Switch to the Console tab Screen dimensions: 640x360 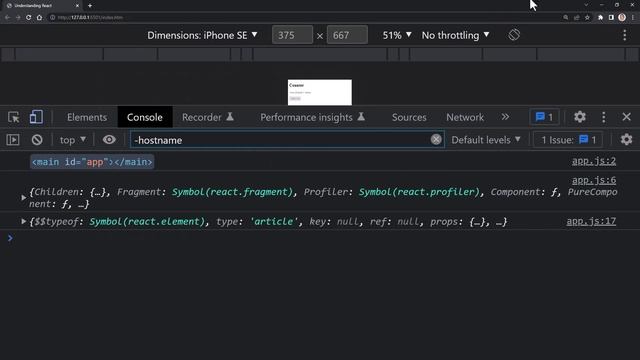pos(144,117)
